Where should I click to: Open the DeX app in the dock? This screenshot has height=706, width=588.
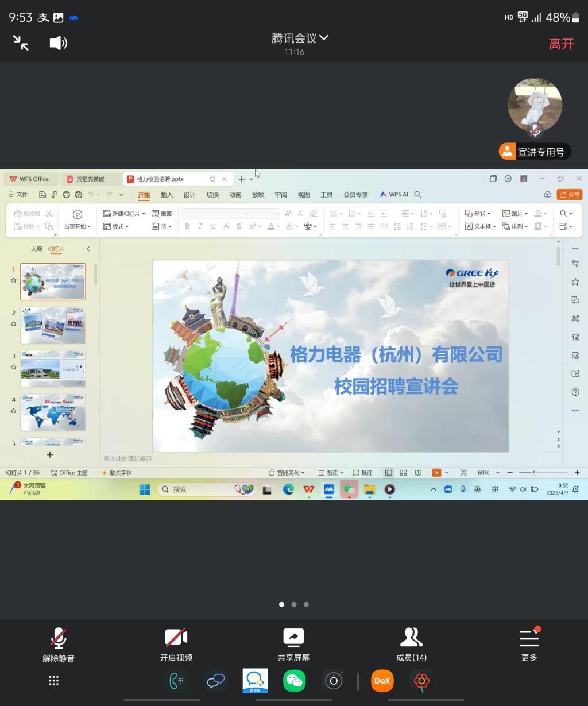tap(382, 681)
